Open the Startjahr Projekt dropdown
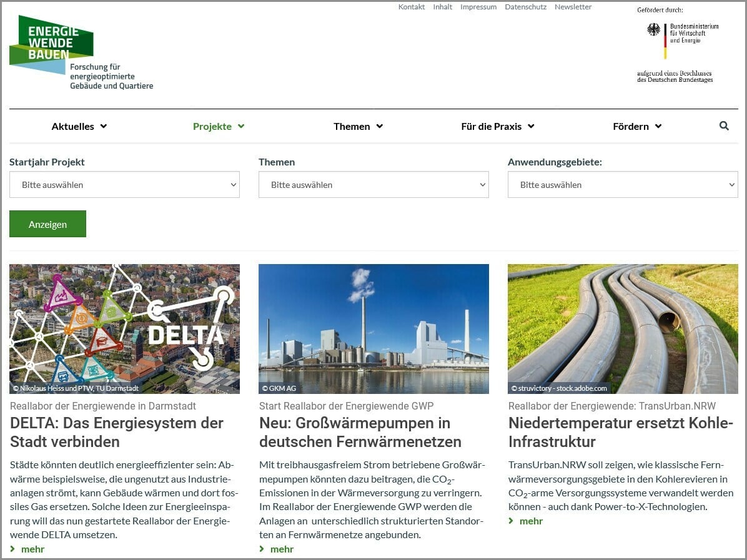 pos(124,185)
